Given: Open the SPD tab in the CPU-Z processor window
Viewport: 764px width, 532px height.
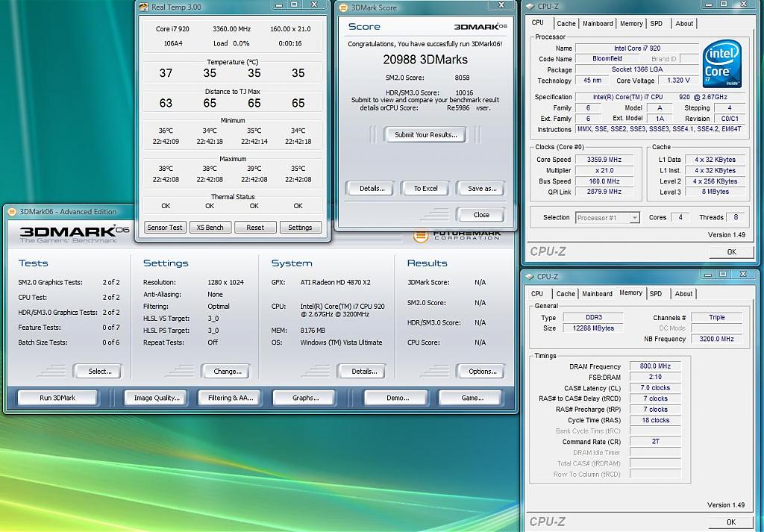Looking at the screenshot, I should click(x=657, y=23).
